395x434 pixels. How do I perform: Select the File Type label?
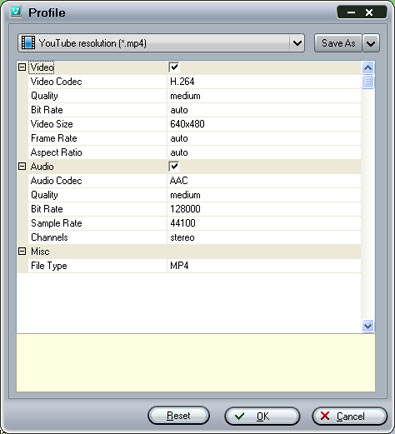click(x=49, y=266)
